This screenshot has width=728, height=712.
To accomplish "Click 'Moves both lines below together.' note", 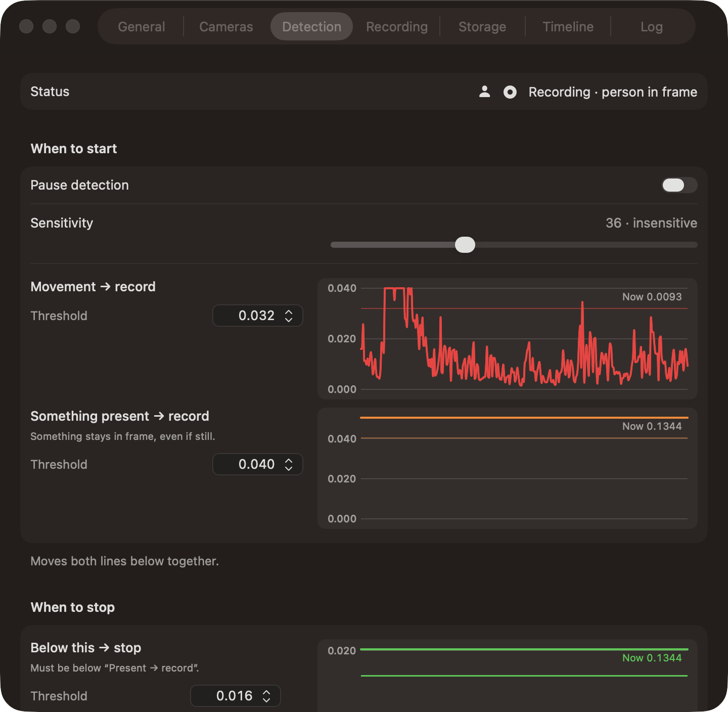I will pos(124,561).
